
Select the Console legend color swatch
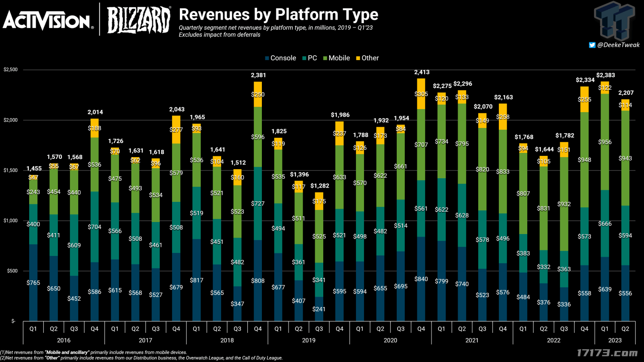click(267, 58)
